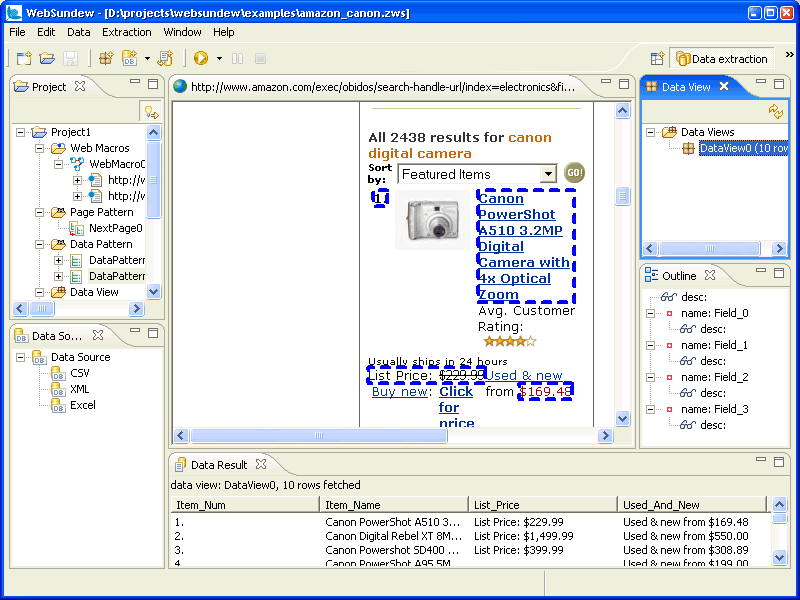Click the refresh arrows icon in Data View
Image resolution: width=800 pixels, height=600 pixels.
[776, 111]
